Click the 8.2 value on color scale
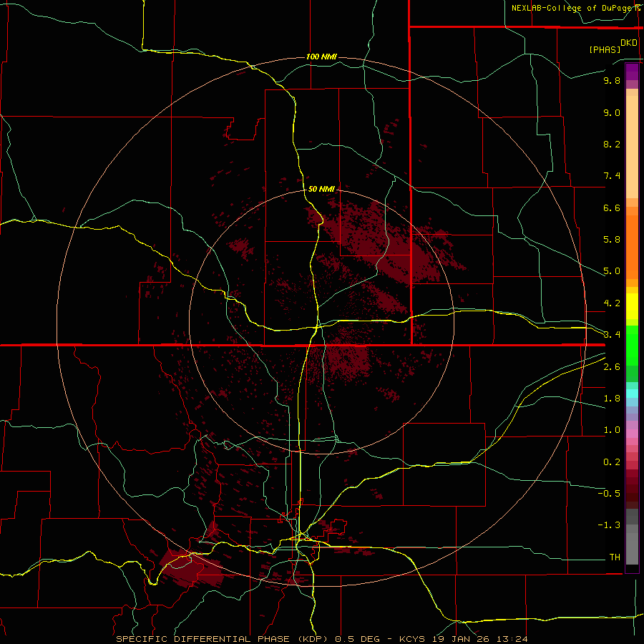This screenshot has height=644, width=644. click(612, 144)
